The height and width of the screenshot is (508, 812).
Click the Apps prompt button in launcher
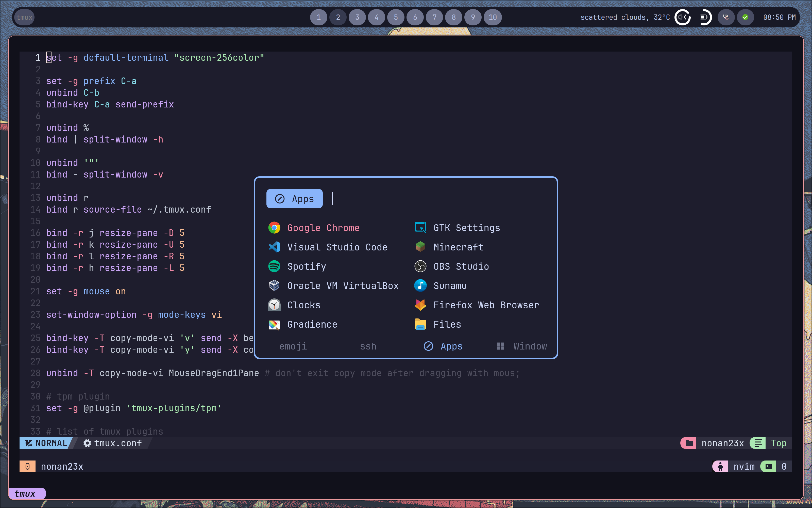point(294,199)
